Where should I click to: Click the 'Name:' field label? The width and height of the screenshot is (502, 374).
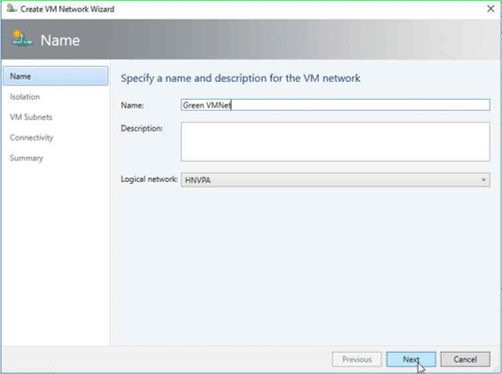(132, 105)
